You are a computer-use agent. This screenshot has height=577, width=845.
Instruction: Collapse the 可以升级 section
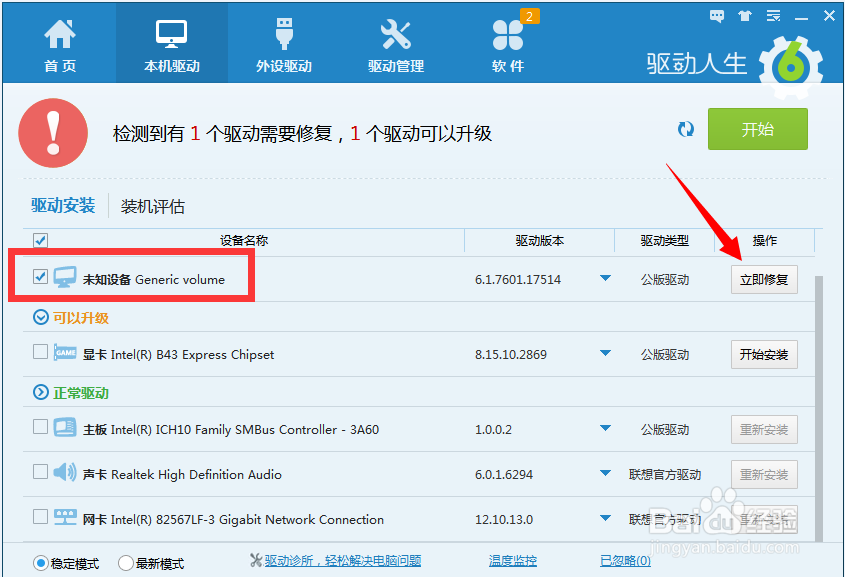coord(41,317)
